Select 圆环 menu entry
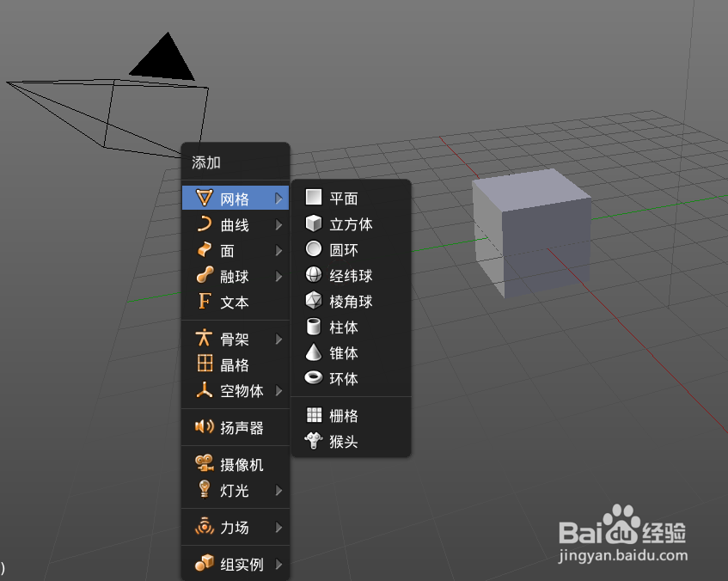Image resolution: width=728 pixels, height=581 pixels. [x=351, y=250]
